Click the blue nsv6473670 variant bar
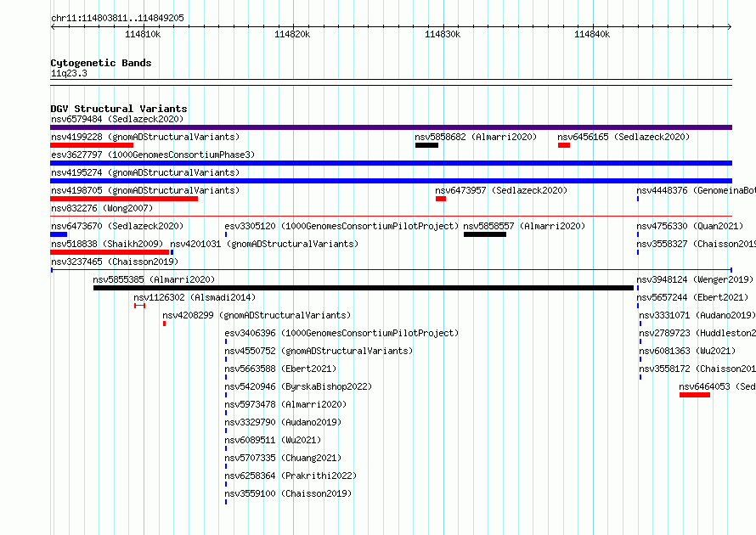 click(59, 234)
